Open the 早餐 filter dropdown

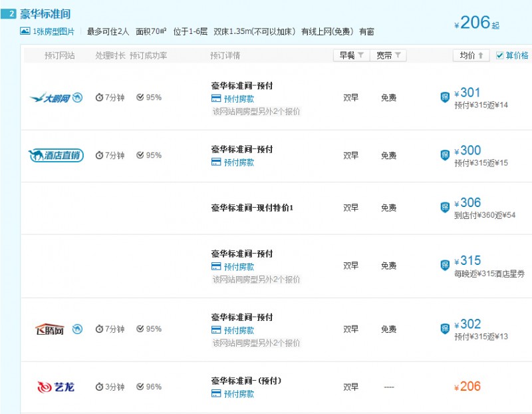[351, 56]
